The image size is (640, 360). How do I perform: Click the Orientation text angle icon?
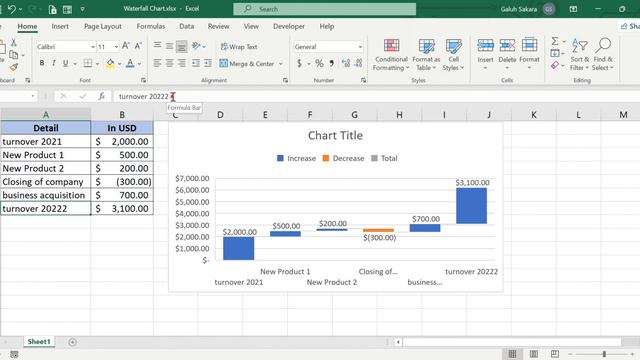click(196, 46)
